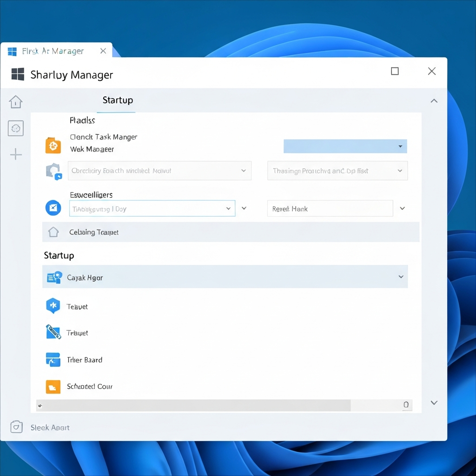Switch to the Flrsk Ar Marager tab

[x=53, y=51]
